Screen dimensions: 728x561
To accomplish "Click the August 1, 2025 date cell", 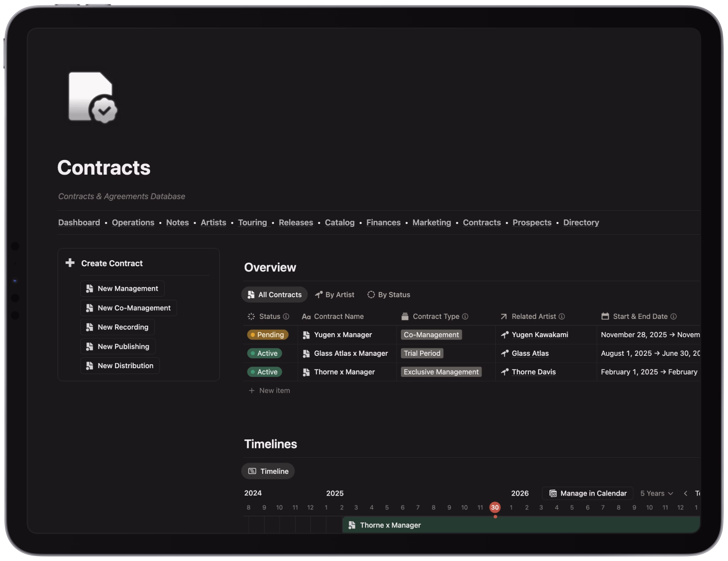I will (x=648, y=353).
